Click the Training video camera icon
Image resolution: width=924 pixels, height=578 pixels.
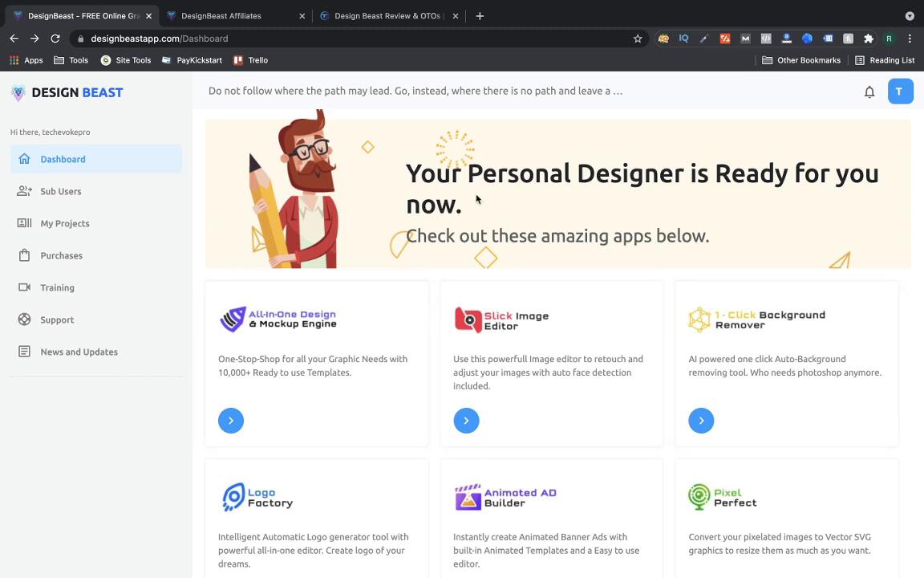pyautogui.click(x=24, y=287)
